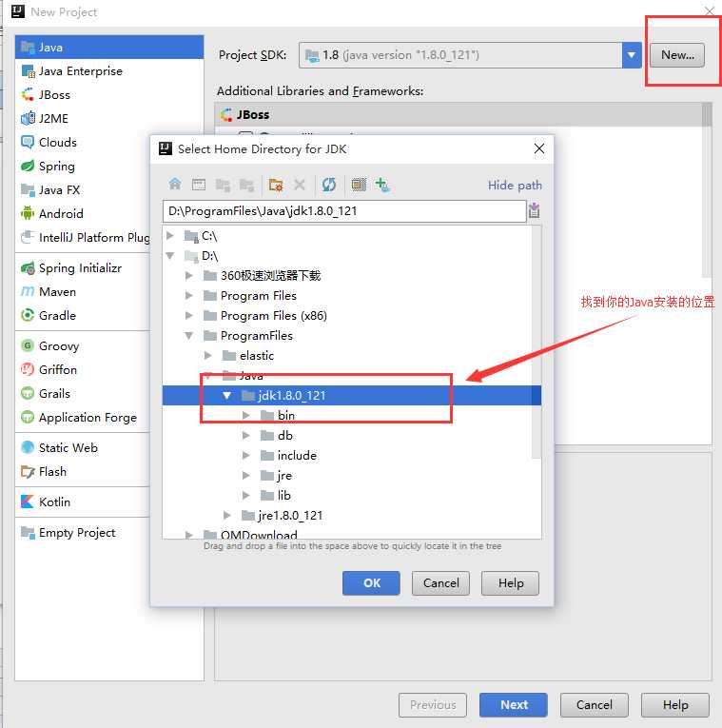Click Next in New Project
The height and width of the screenshot is (728, 722).
click(514, 705)
